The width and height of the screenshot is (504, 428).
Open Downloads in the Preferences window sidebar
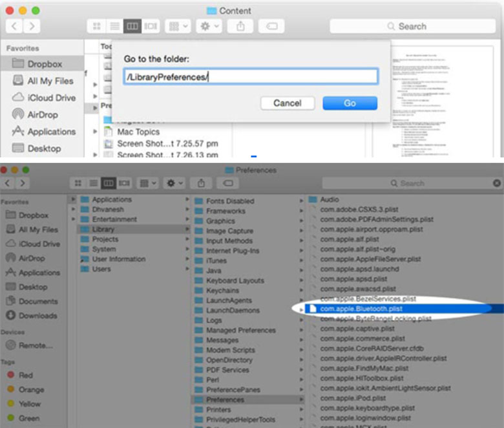click(x=37, y=316)
